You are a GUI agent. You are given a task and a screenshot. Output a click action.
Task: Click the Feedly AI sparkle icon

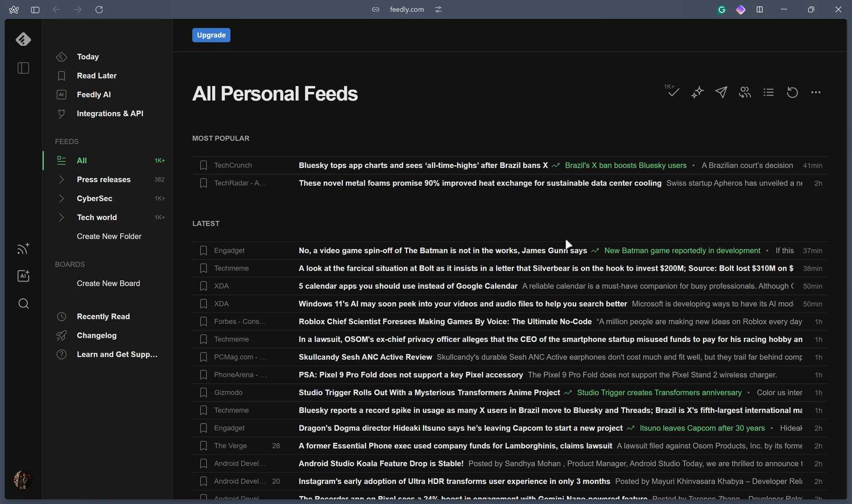point(698,92)
